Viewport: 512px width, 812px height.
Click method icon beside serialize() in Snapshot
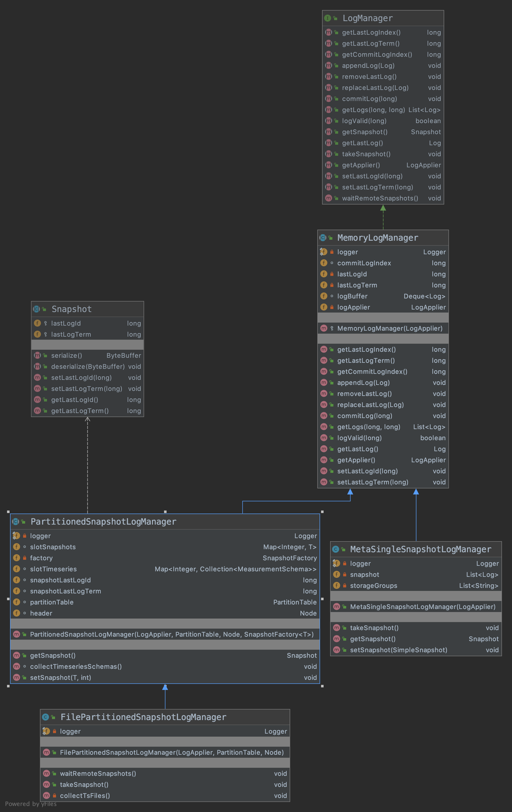point(37,356)
